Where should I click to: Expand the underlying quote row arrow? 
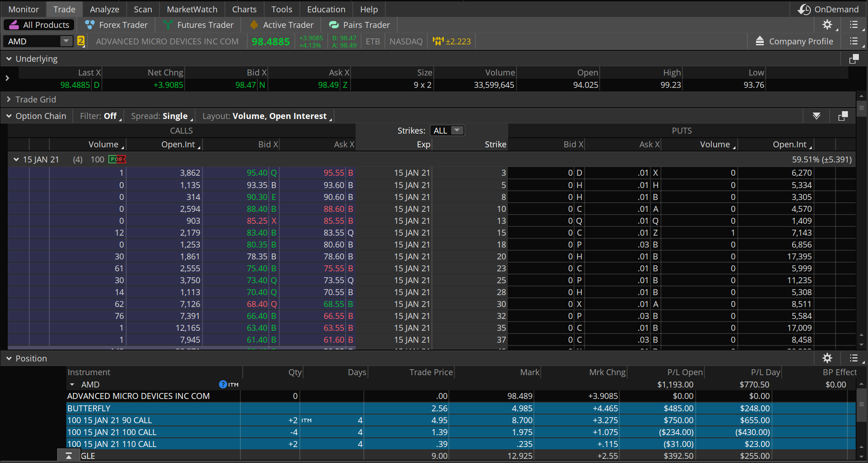[x=7, y=78]
